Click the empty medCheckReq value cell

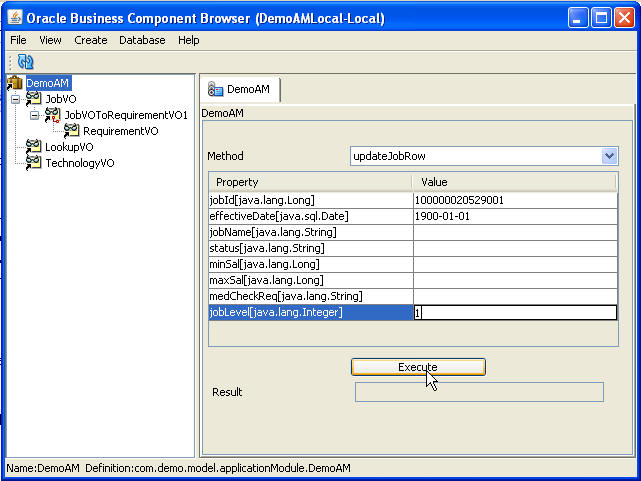click(x=515, y=296)
